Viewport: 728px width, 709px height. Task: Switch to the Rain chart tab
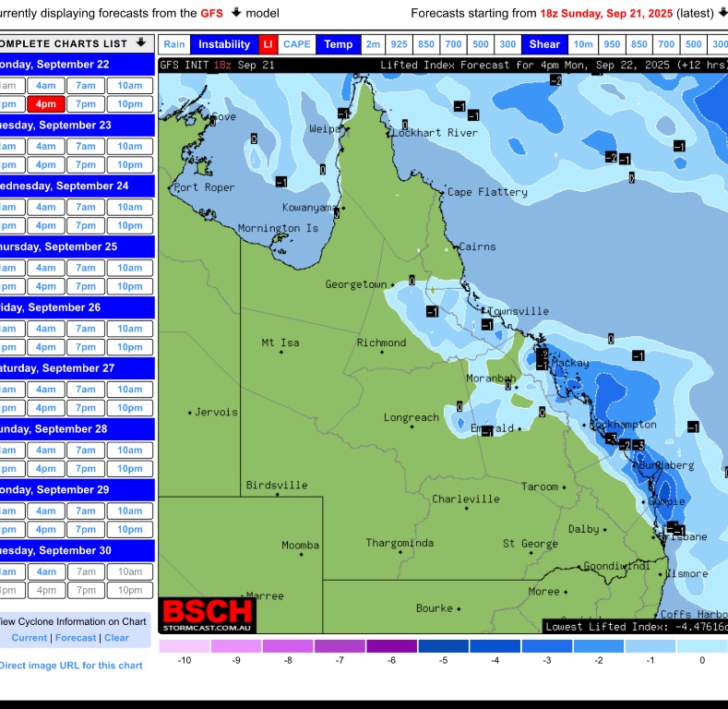tap(174, 44)
